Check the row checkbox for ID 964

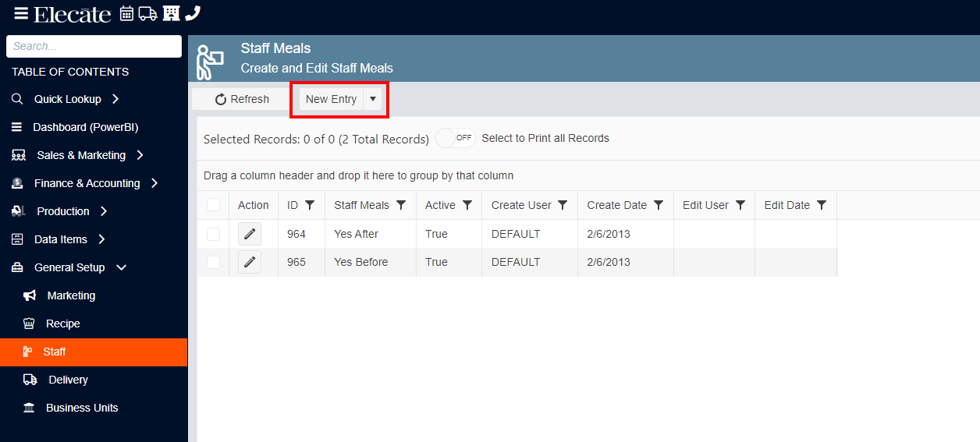coord(213,234)
